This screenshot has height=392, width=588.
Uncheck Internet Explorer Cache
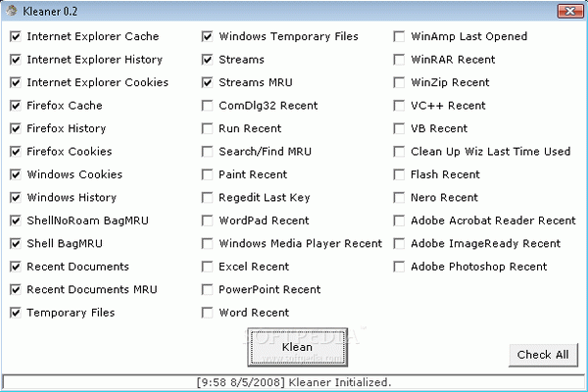16,37
